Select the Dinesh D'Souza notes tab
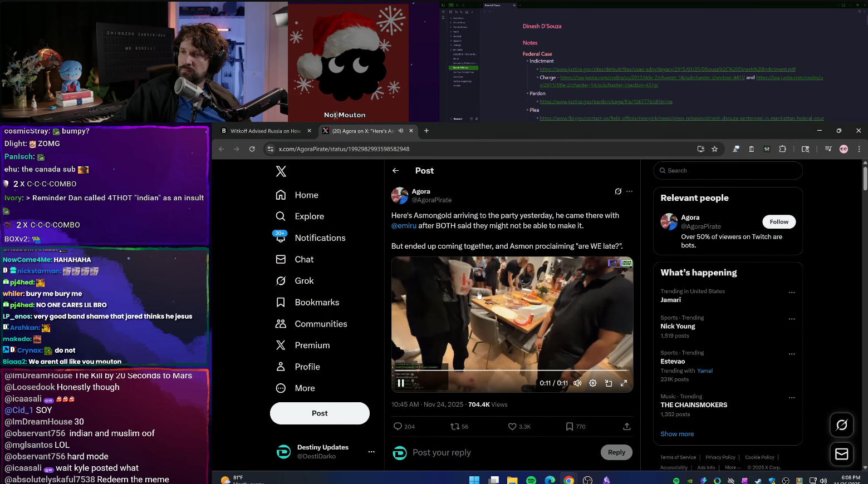Image resolution: width=868 pixels, height=484 pixels. tap(498, 5)
